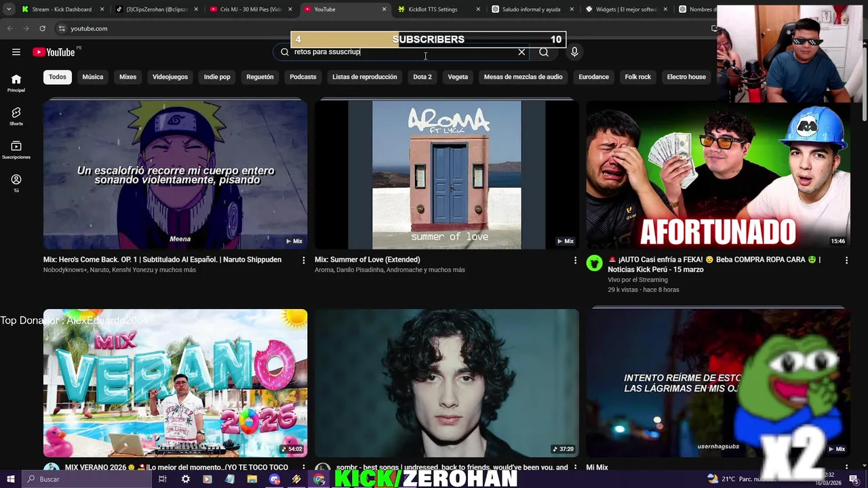Open Task View on the taskbar

pos(163,479)
